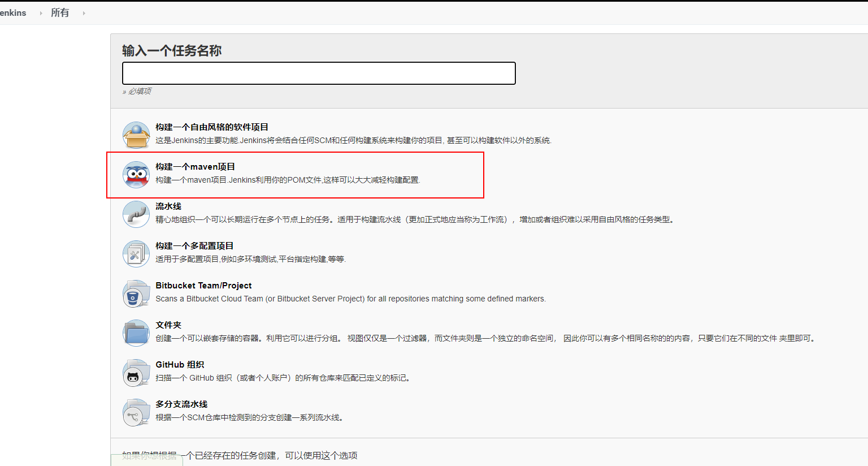Click the pipeline 精心地组织 description text

pyautogui.click(x=415, y=219)
